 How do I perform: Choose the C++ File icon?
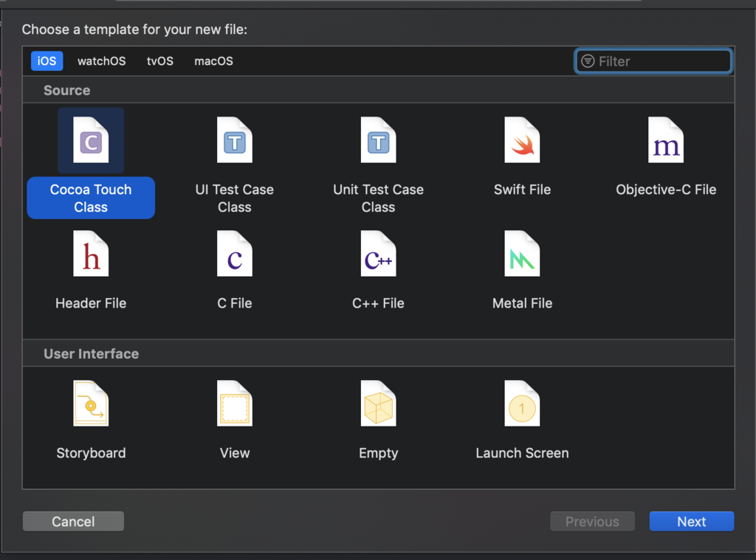(379, 254)
